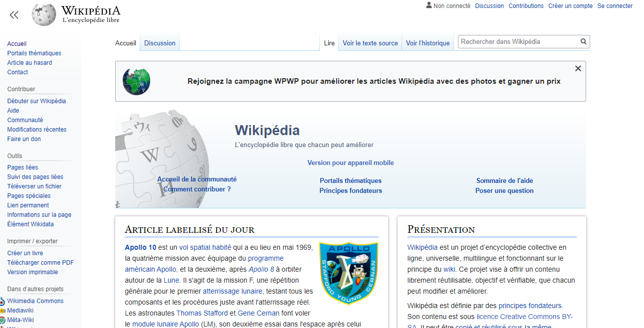Click the Mediawiki project icon
The image size is (644, 328).
click(x=2, y=311)
